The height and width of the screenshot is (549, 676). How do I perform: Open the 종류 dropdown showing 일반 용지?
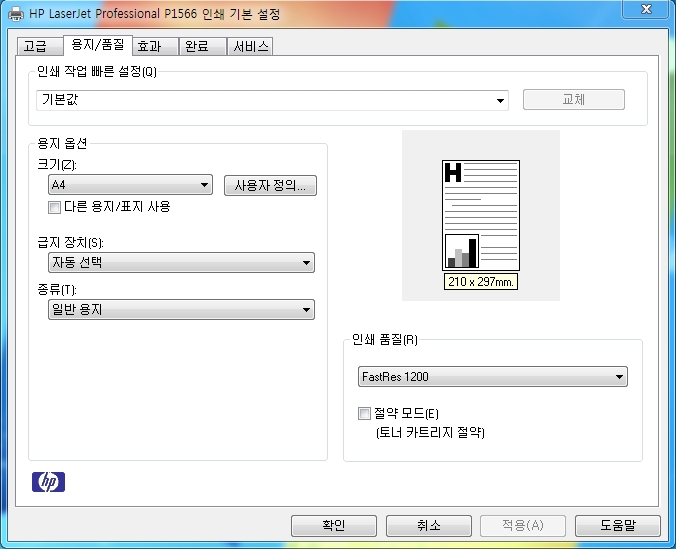tap(182, 310)
